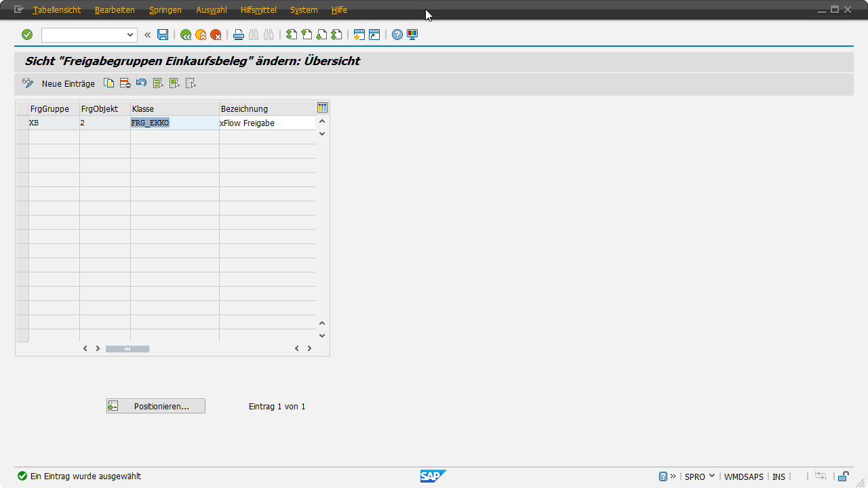Click the green Back arrow icon
The image size is (868, 488).
click(186, 35)
